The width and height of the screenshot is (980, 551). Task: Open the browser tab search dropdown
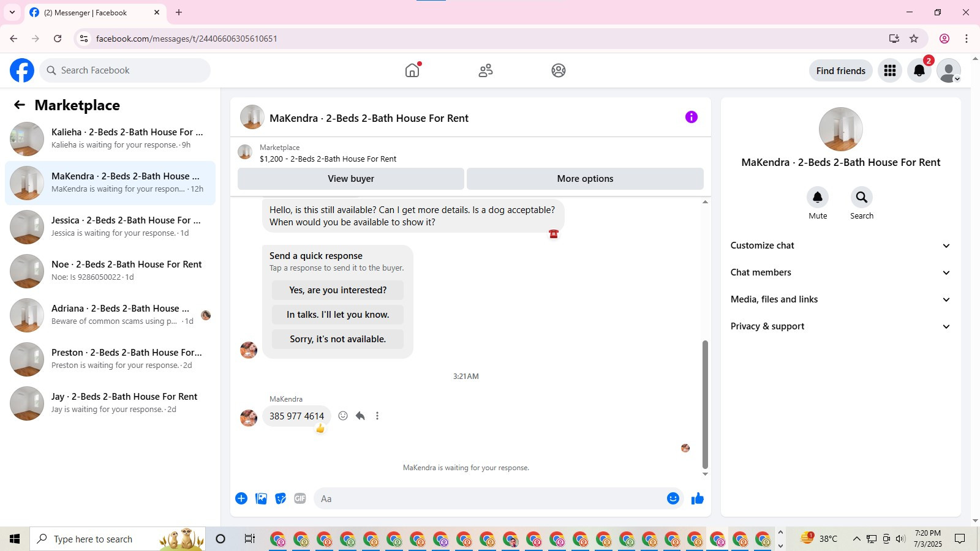12,12
